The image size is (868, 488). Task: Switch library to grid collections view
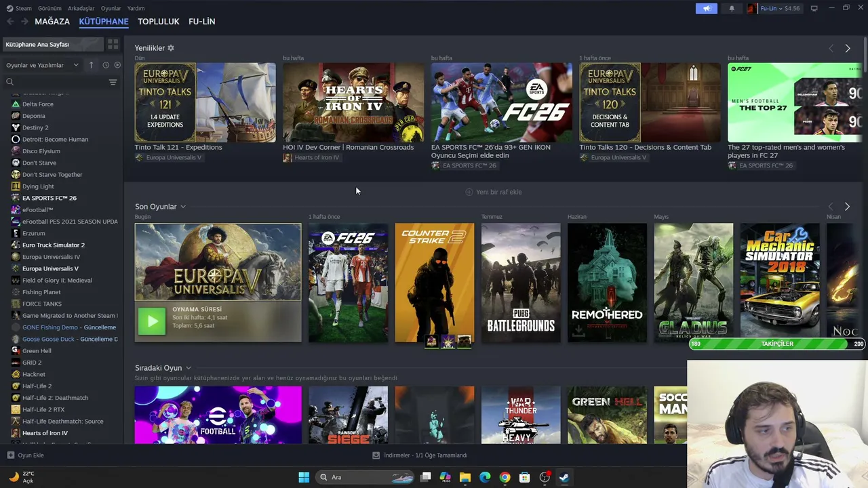coord(113,44)
